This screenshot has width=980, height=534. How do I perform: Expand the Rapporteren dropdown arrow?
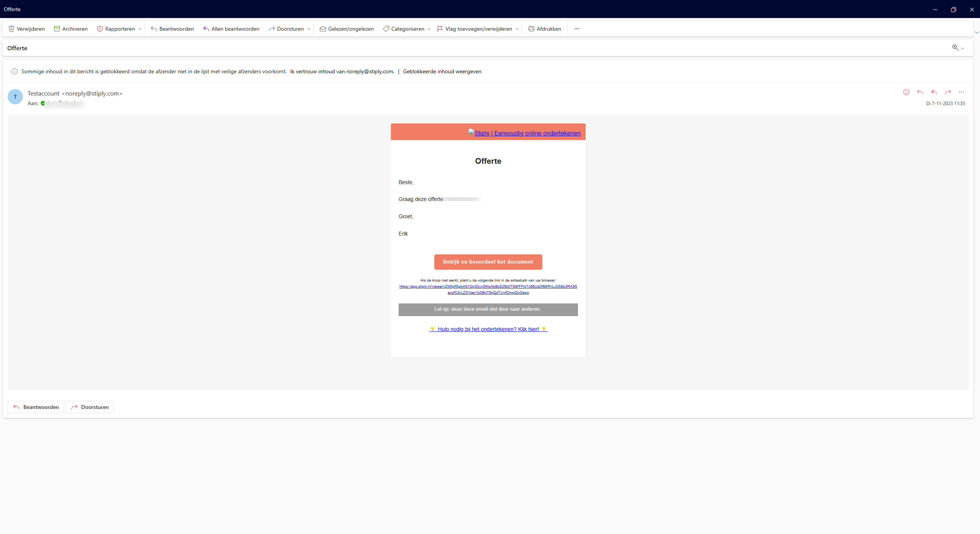tap(140, 29)
